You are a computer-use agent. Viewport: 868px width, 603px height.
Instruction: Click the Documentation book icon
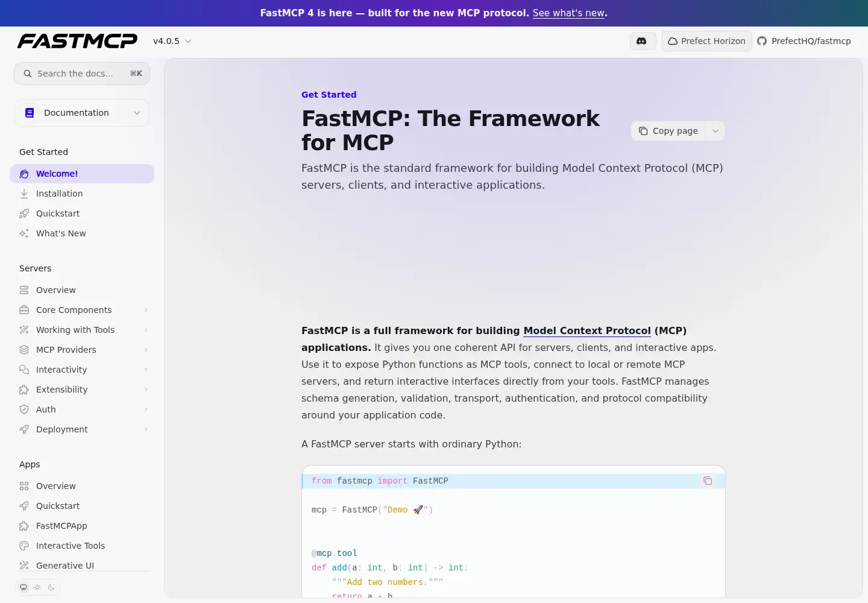(x=30, y=113)
